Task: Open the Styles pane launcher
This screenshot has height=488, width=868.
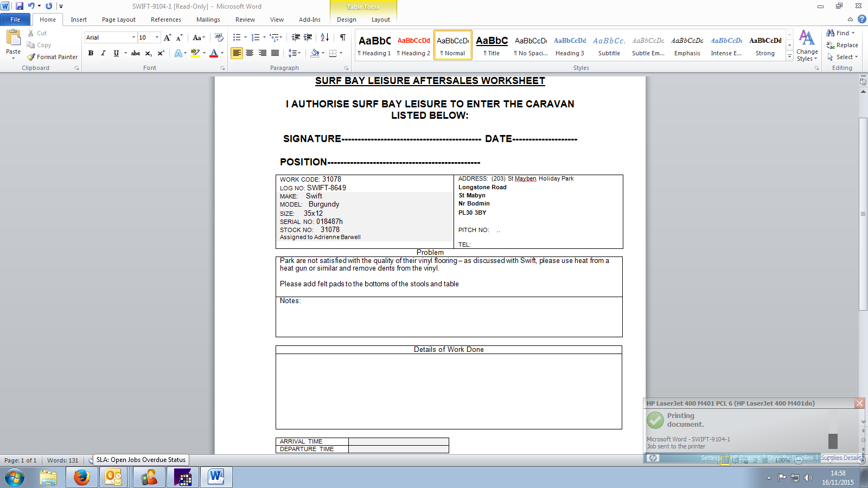Action: click(x=816, y=68)
